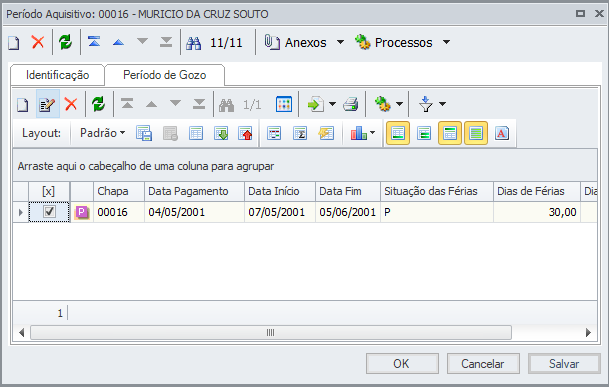This screenshot has height=387, width=609.
Task: Click the new record icon in top toolbar
Action: pos(14,42)
